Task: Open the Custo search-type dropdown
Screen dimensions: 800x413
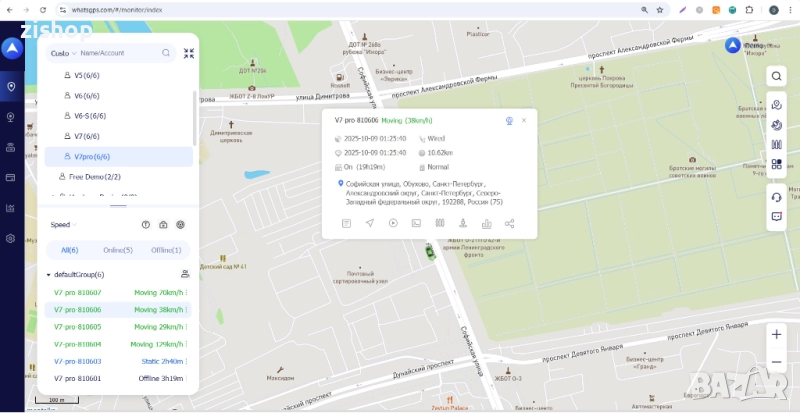Action: (x=63, y=53)
